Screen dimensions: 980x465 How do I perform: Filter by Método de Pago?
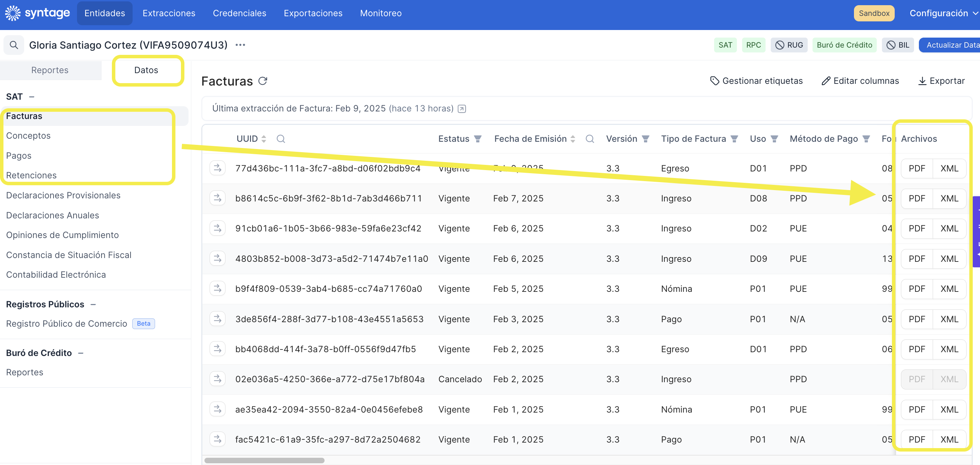coord(866,139)
